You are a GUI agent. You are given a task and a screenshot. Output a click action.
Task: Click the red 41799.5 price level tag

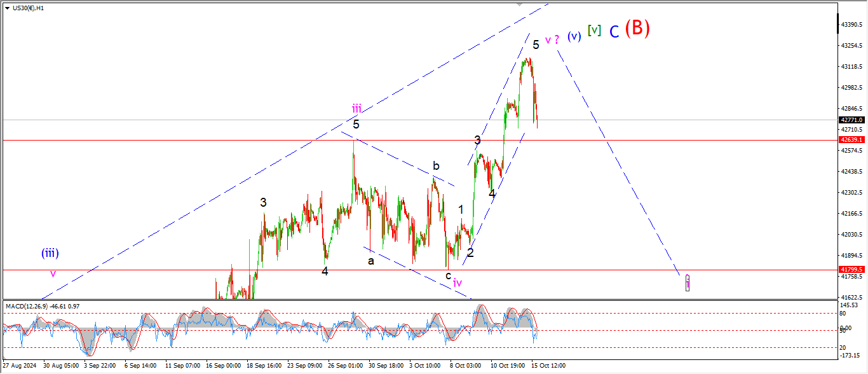click(x=851, y=270)
